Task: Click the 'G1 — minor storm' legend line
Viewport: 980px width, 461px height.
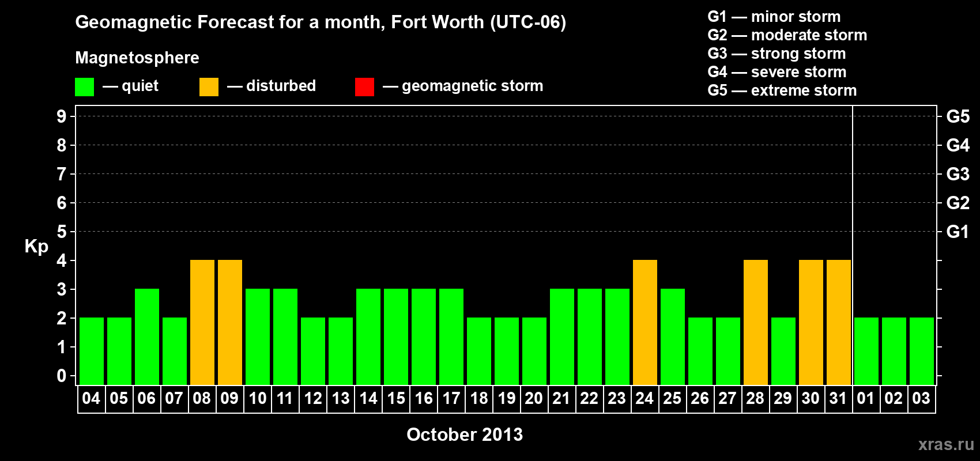Action: click(x=774, y=17)
